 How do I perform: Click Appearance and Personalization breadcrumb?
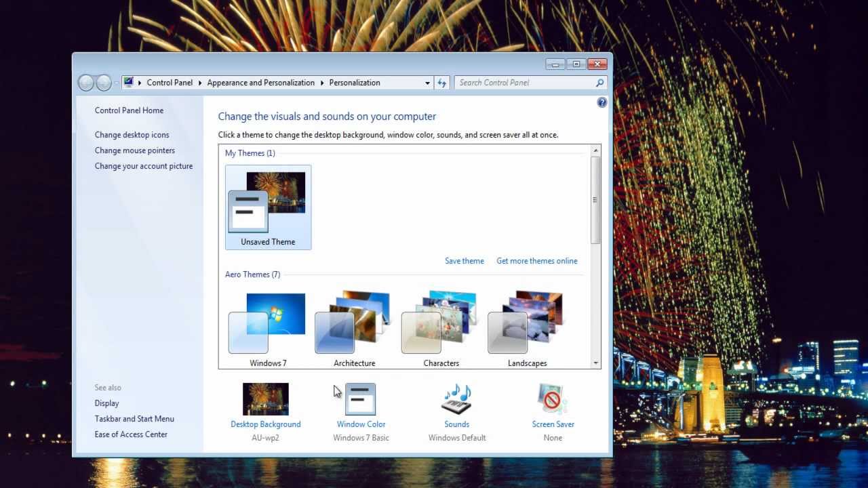(x=261, y=83)
